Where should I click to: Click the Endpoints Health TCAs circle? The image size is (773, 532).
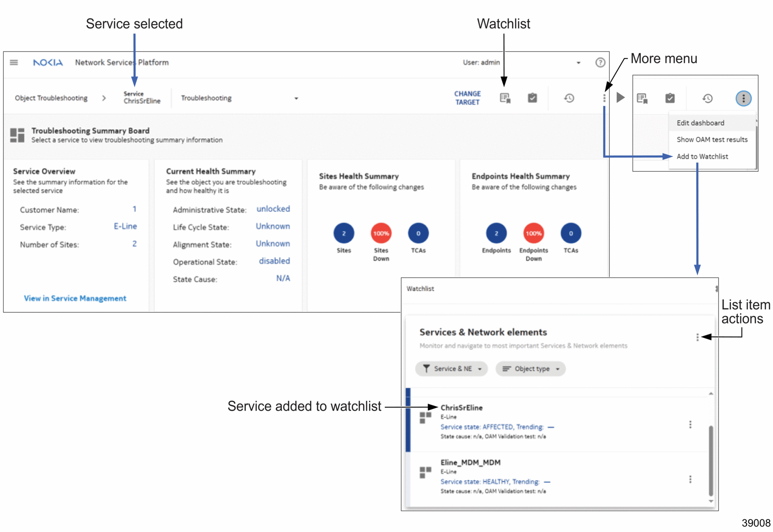pos(571,233)
